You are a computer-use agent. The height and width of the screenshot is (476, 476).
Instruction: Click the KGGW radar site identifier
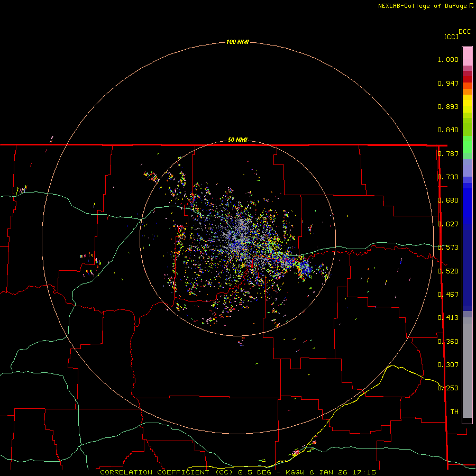tap(295, 472)
